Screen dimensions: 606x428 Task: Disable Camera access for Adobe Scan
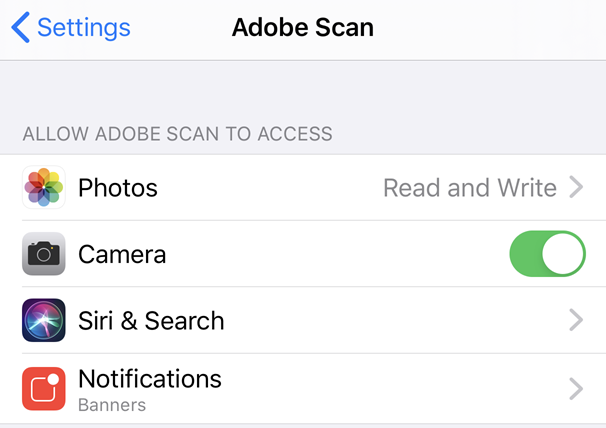coord(547,254)
